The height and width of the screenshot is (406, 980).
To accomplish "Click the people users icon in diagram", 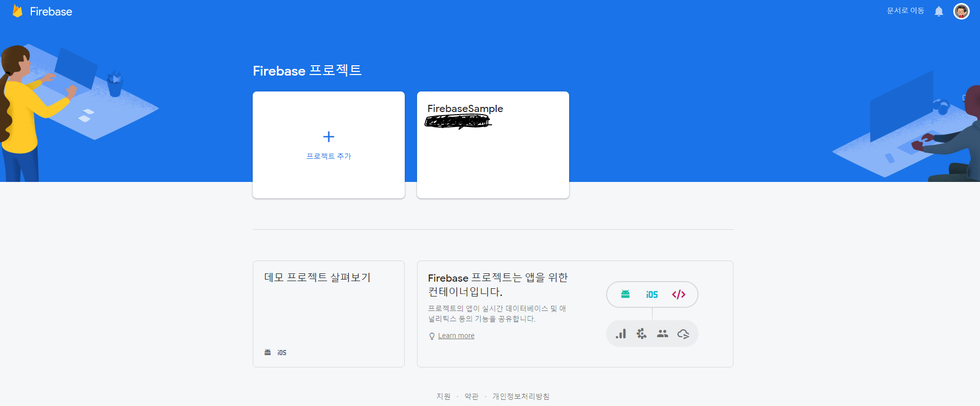I will pos(663,334).
